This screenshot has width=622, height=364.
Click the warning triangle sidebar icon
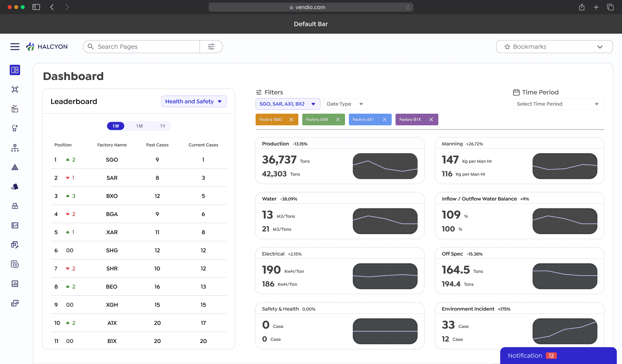(x=15, y=167)
